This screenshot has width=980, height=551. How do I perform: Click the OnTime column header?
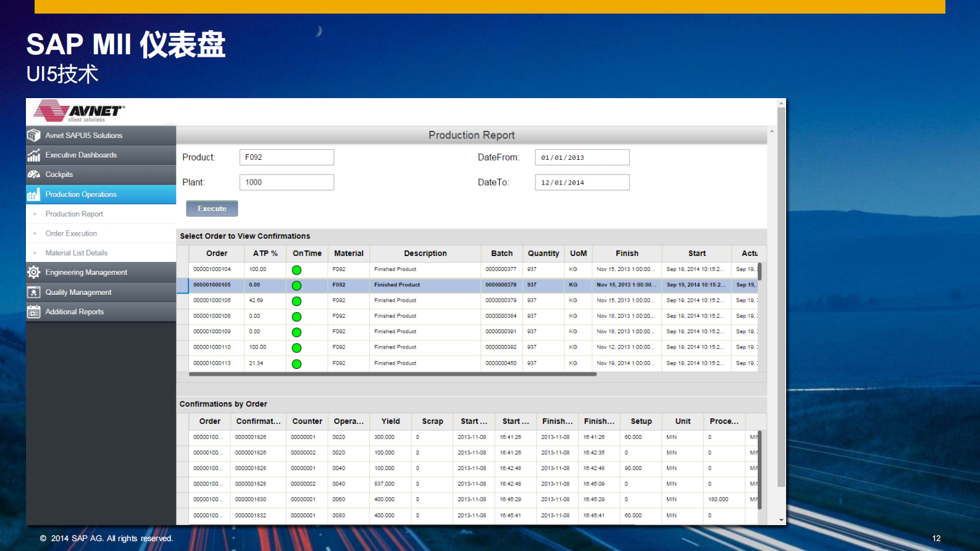click(x=307, y=254)
